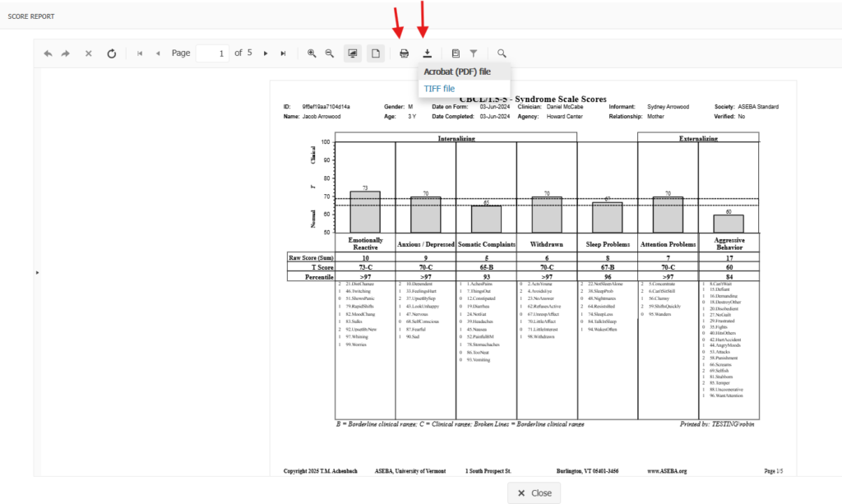
Task: Go to the next page
Action: pos(266,53)
